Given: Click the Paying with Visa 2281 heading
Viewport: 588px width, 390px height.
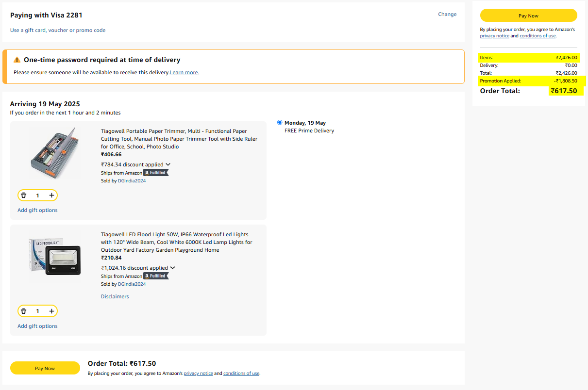Looking at the screenshot, I should [x=46, y=15].
